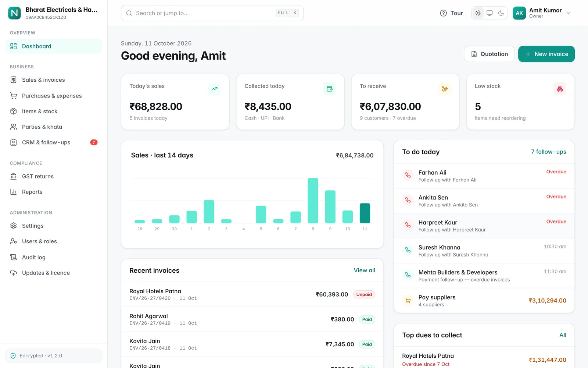This screenshot has height=368, width=588.
Task: Open CRM & follow-ups section
Action: point(54,142)
